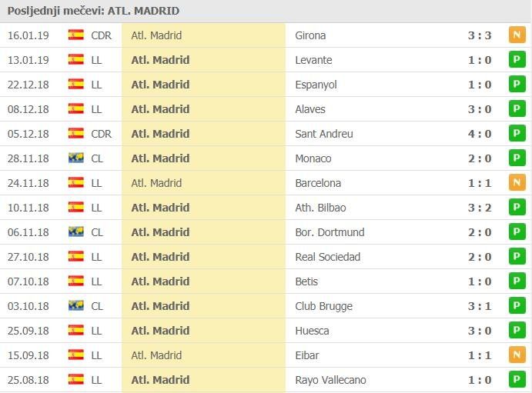Click the CDR competition label for Sant Andreu
This screenshot has width=532, height=393.
point(101,134)
